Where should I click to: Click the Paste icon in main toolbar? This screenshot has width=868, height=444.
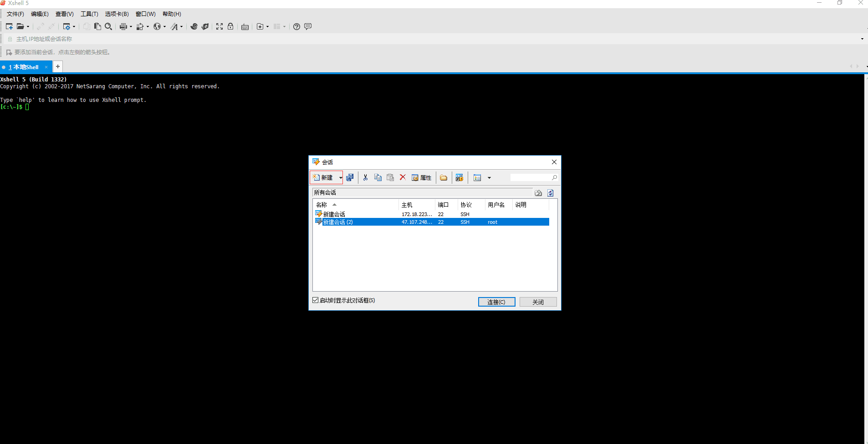point(97,26)
